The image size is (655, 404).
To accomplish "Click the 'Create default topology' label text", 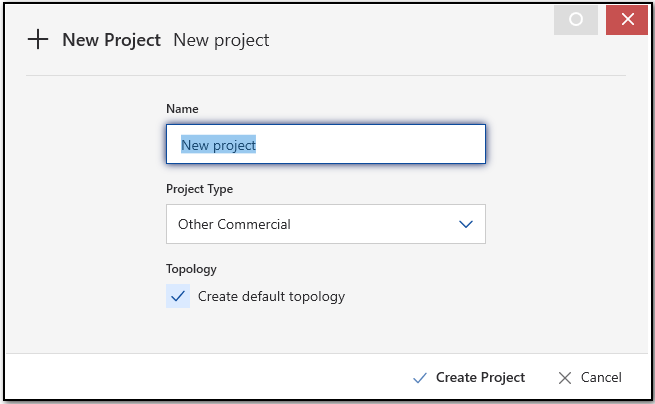I will pos(271,296).
